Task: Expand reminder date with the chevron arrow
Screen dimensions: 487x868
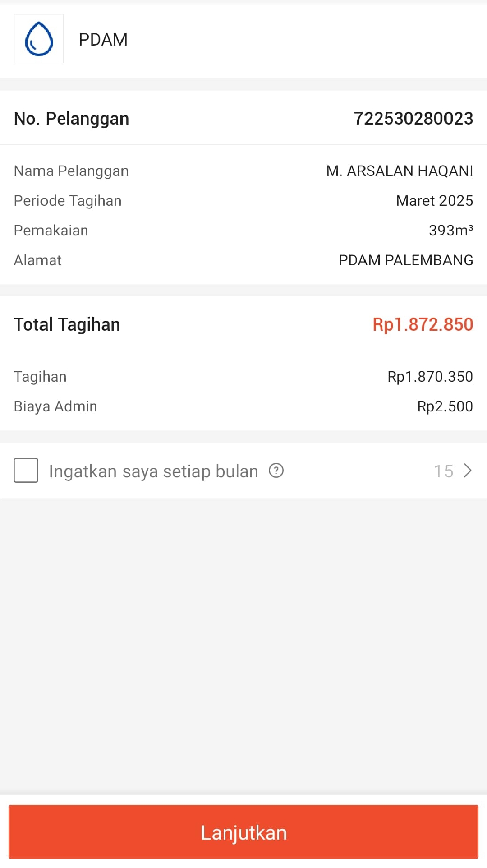Action: pyautogui.click(x=468, y=471)
